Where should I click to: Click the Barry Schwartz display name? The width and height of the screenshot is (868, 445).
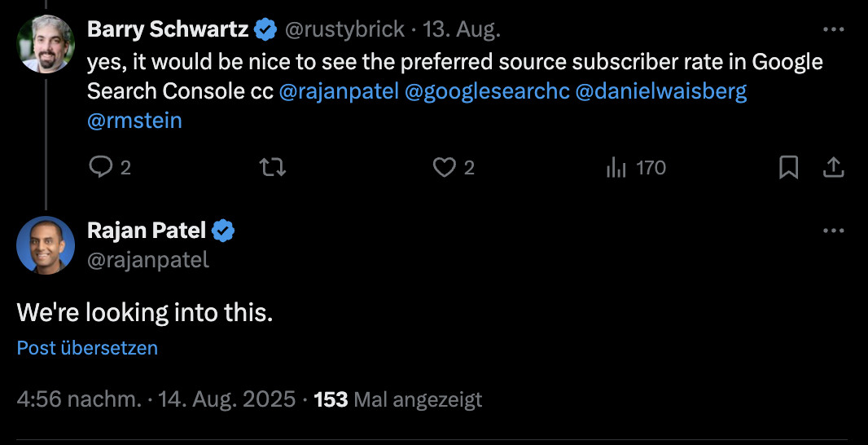pos(167,30)
